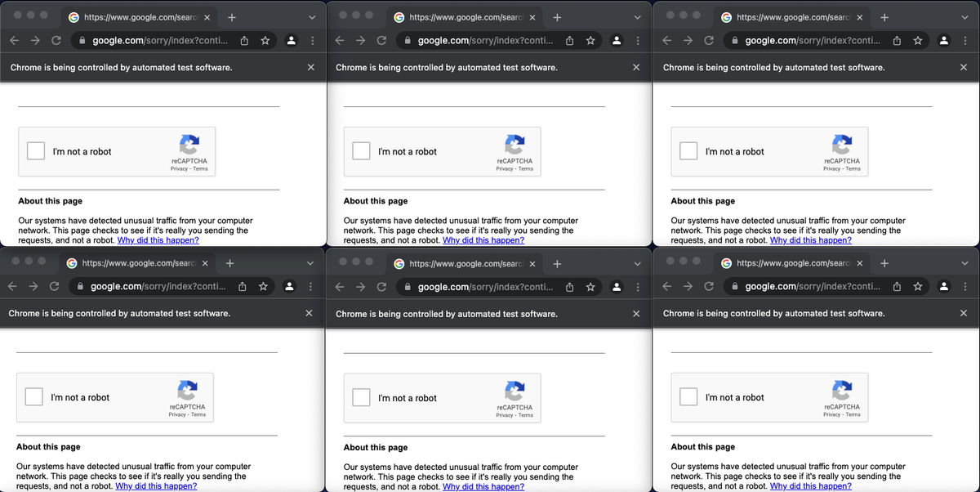980x492 pixels.
Task: Expand the tab search chevron in the top-right window
Action: (x=964, y=17)
